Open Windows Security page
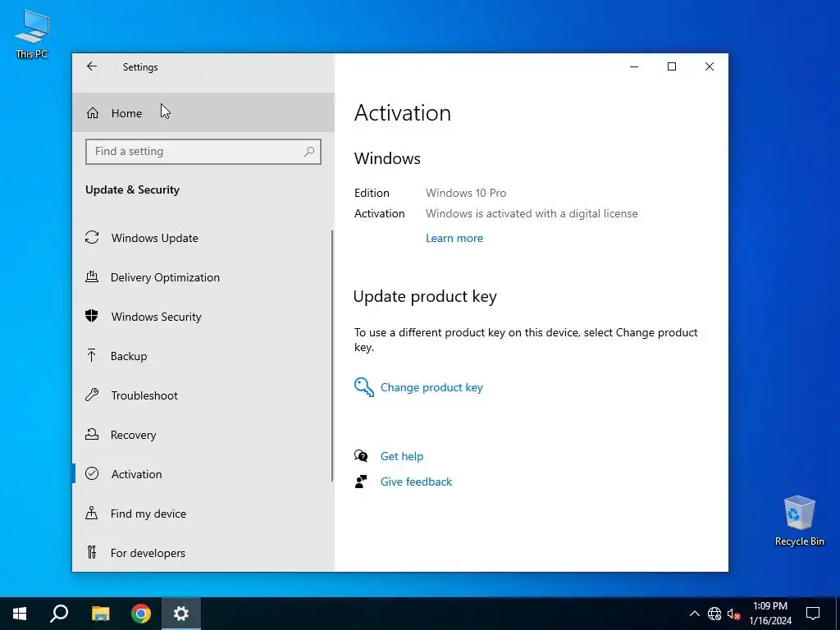The height and width of the screenshot is (630, 840). (x=202, y=317)
